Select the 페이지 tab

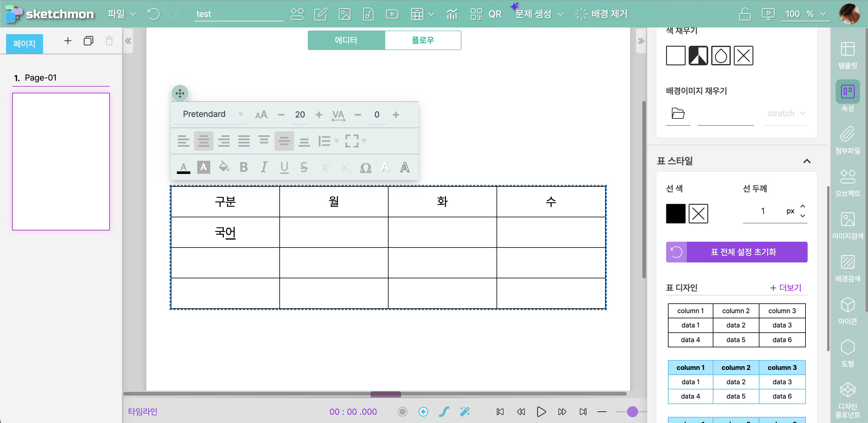24,44
